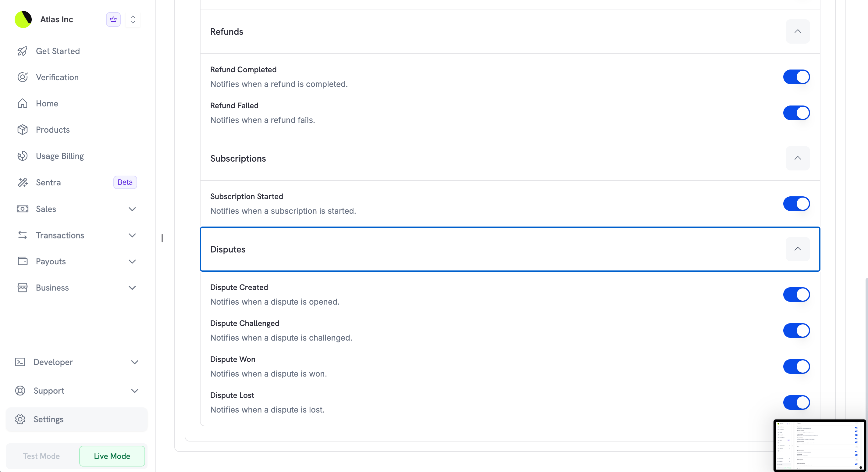Click 'Notifies when a subscription is started.'
Viewport: 868px width, 472px height.
283,211
